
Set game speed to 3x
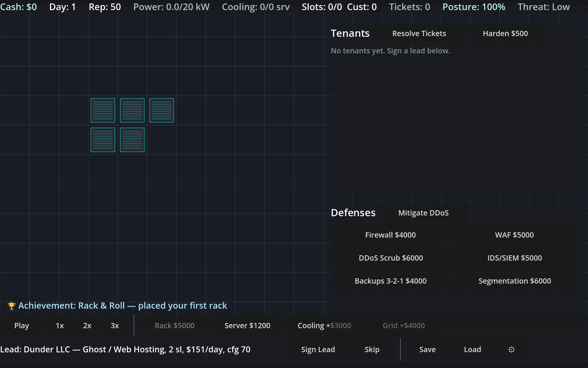click(115, 326)
